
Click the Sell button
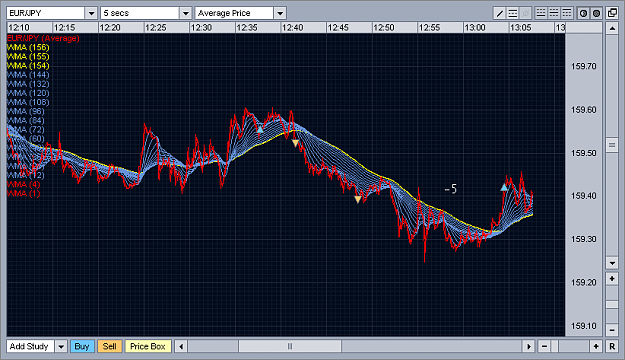tap(110, 346)
